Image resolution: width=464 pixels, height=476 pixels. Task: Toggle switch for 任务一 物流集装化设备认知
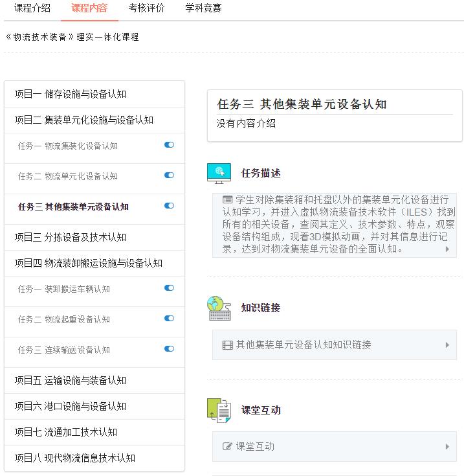pyautogui.click(x=169, y=145)
